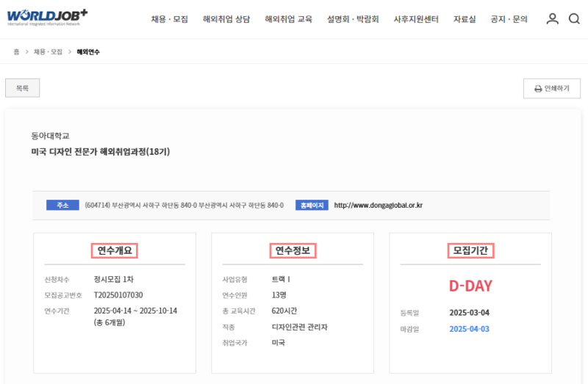This screenshot has width=588, height=384.
Task: Click the 주소 label badge
Action: pyautogui.click(x=62, y=206)
